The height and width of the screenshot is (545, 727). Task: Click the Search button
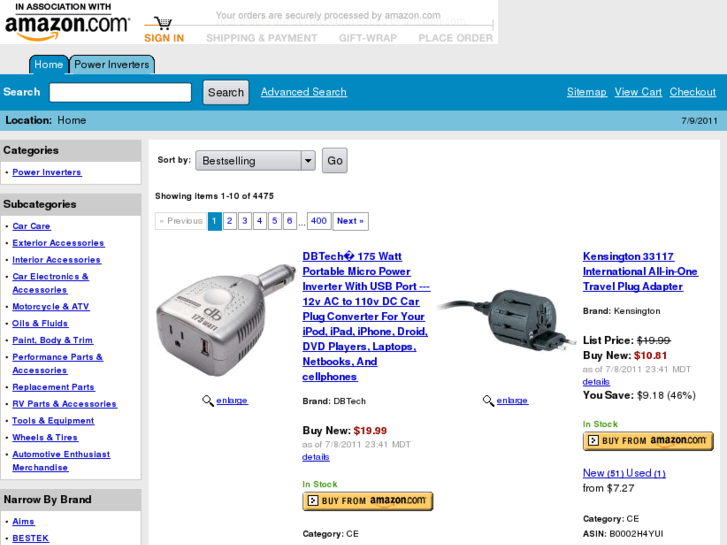click(x=226, y=92)
